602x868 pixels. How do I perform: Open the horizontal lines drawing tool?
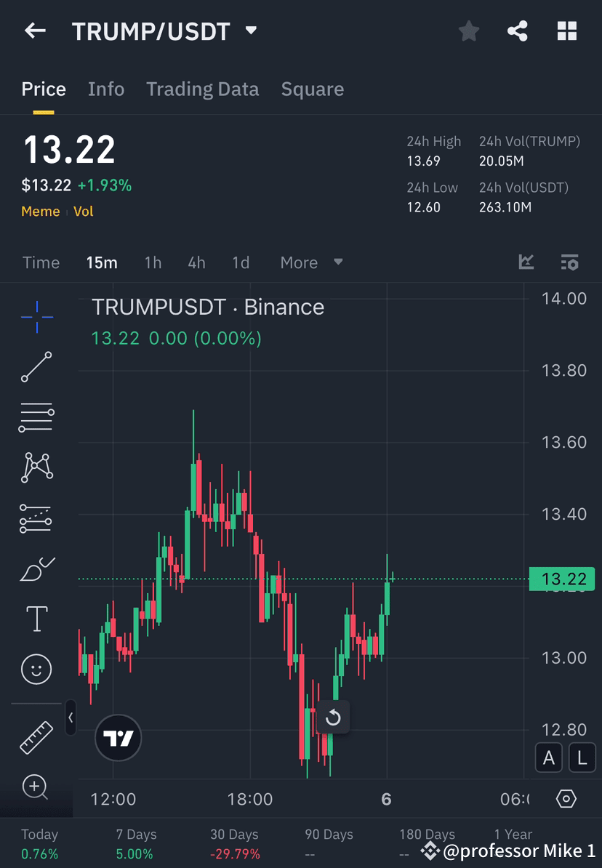click(36, 417)
